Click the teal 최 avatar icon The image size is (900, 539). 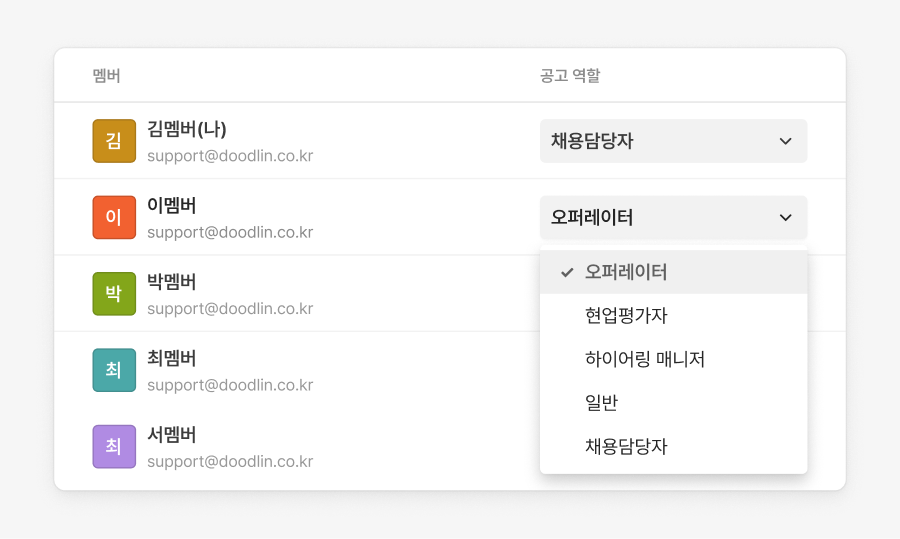pos(114,370)
